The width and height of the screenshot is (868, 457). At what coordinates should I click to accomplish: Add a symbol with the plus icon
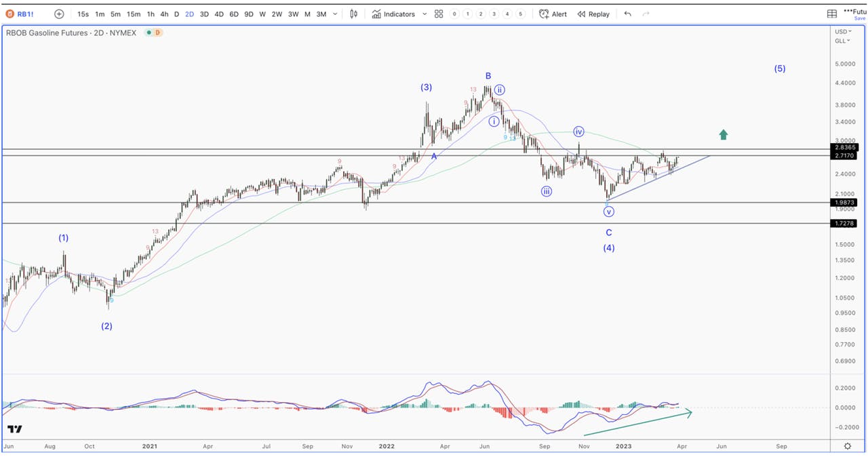click(x=59, y=14)
